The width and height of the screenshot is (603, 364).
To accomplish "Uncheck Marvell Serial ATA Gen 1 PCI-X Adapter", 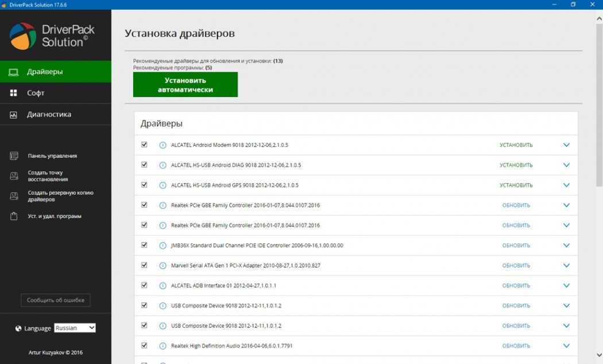I will click(144, 265).
